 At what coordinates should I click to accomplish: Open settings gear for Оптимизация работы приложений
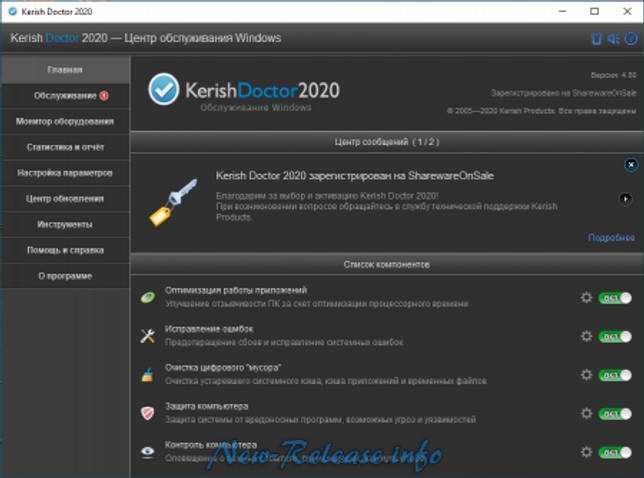(586, 297)
